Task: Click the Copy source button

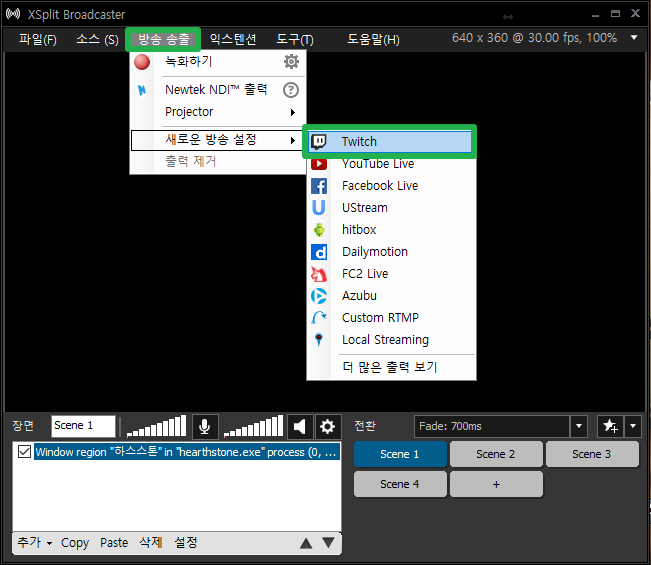Action: (x=75, y=543)
